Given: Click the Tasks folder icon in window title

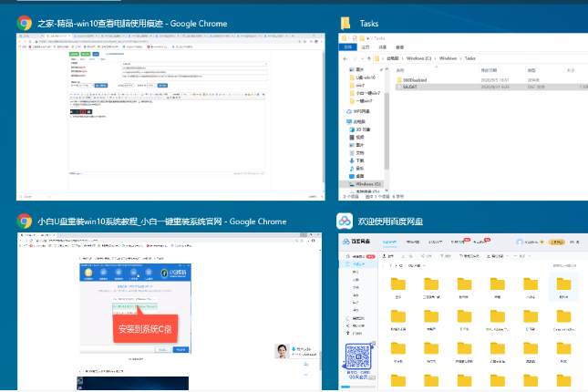Looking at the screenshot, I should coord(346,24).
